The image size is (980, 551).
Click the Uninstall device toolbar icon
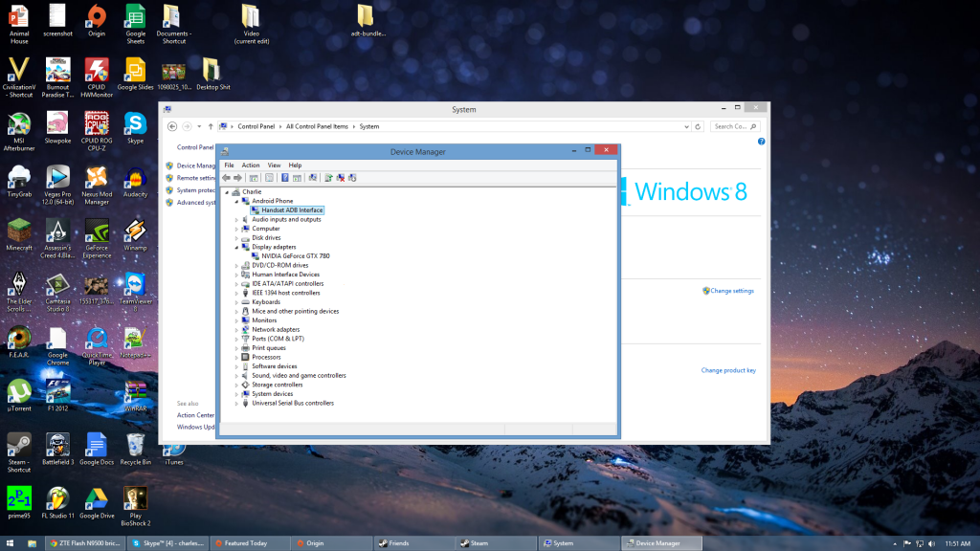(341, 178)
